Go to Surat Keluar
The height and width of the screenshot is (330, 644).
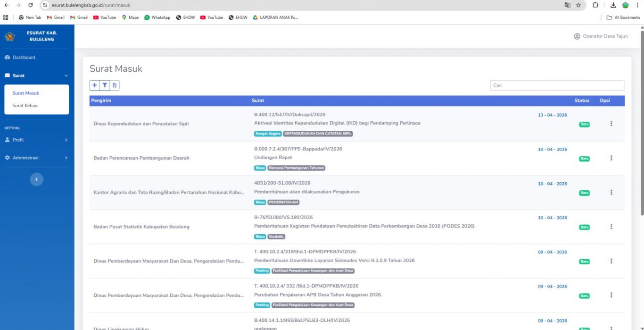(25, 106)
